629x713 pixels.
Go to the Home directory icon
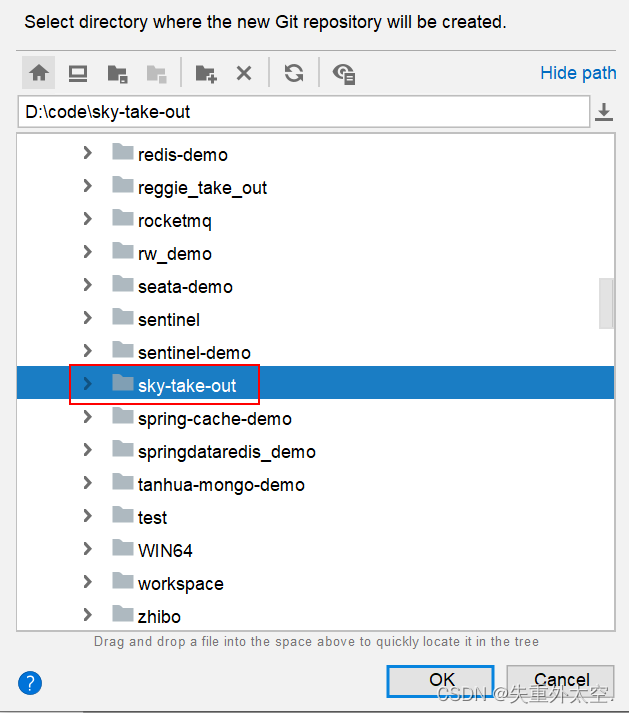pos(39,73)
